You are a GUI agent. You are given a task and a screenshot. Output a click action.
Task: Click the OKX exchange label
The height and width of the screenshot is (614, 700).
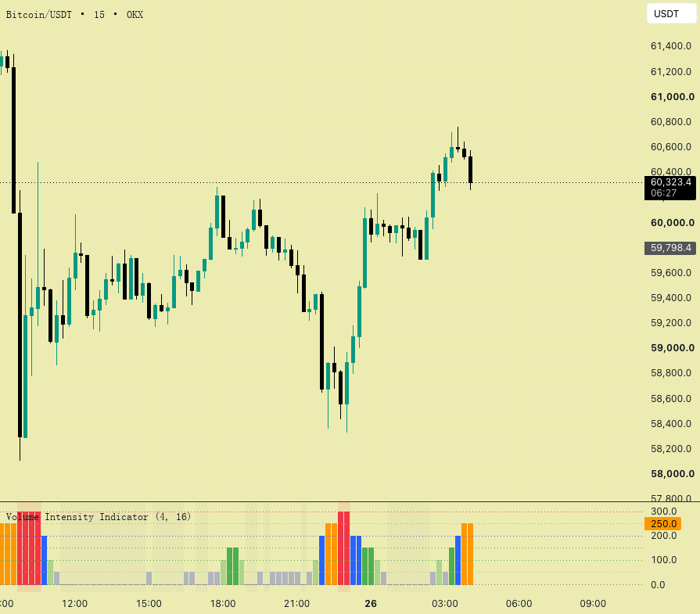135,15
